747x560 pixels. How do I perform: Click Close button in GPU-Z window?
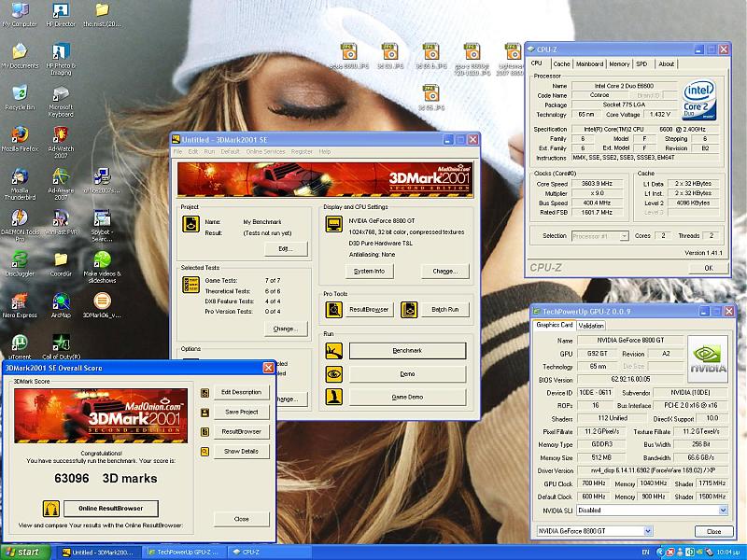pos(713,531)
